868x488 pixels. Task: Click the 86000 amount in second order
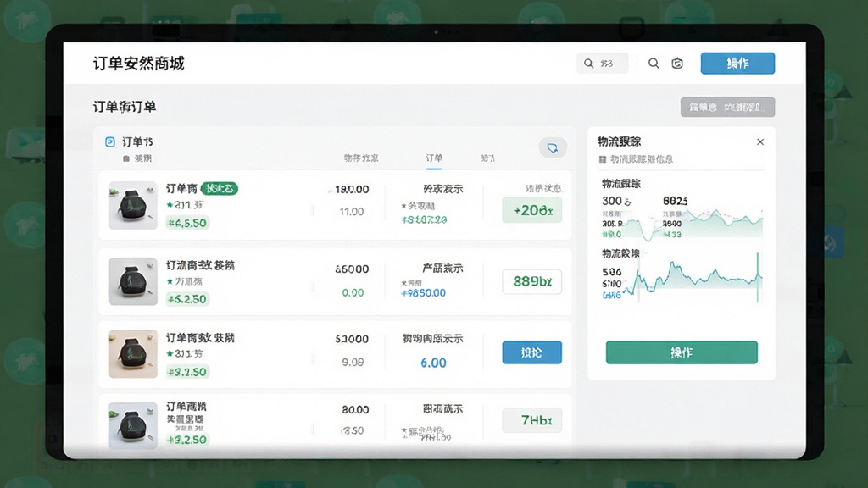(352, 269)
